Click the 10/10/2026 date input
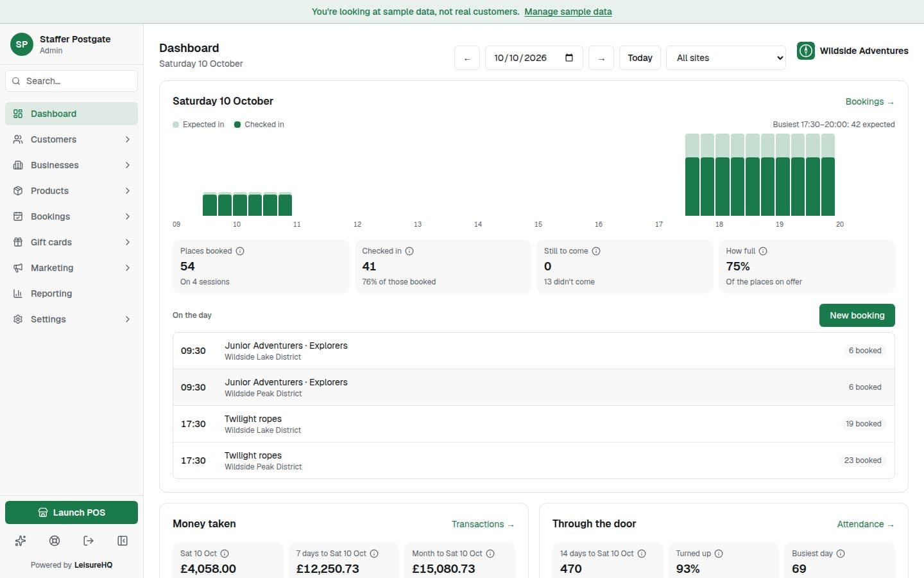Screen dimensions: 924x578 [x=534, y=58]
